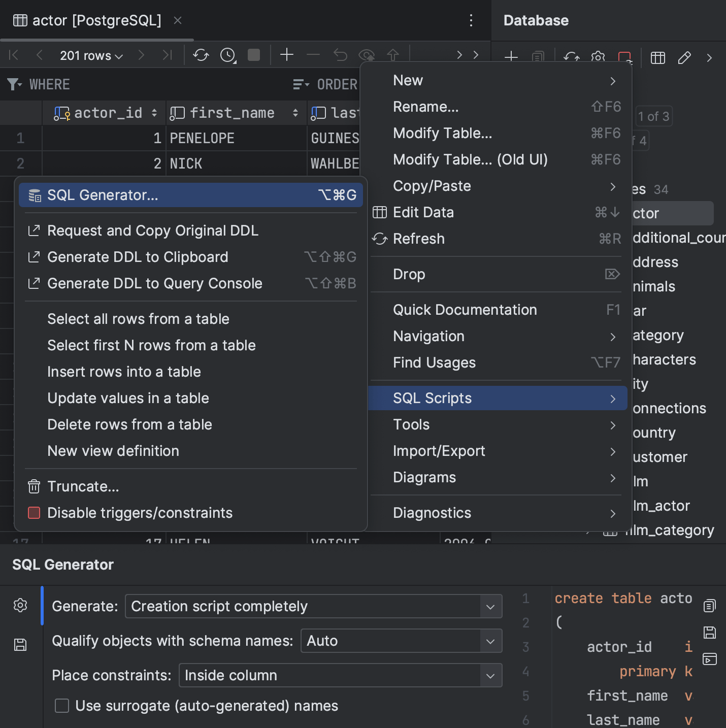Click the pencil edit icon in Database toolbar
This screenshot has width=726, height=728.
pyautogui.click(x=684, y=58)
